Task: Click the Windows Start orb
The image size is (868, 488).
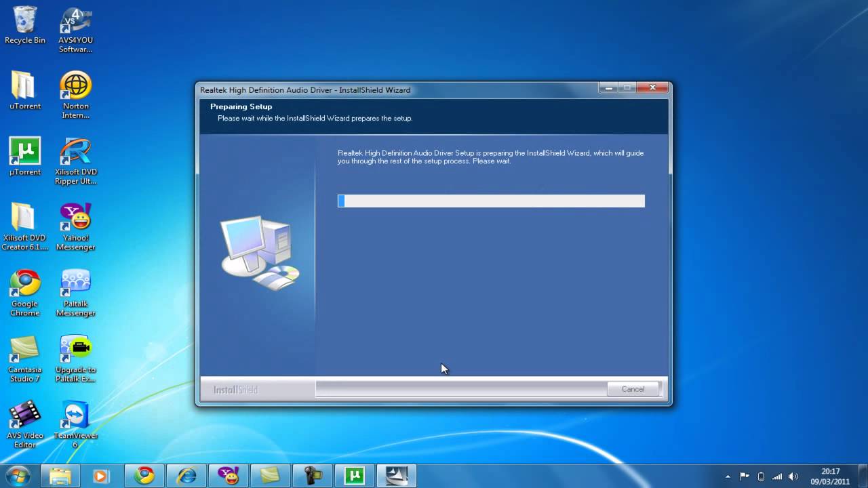Action: click(18, 475)
